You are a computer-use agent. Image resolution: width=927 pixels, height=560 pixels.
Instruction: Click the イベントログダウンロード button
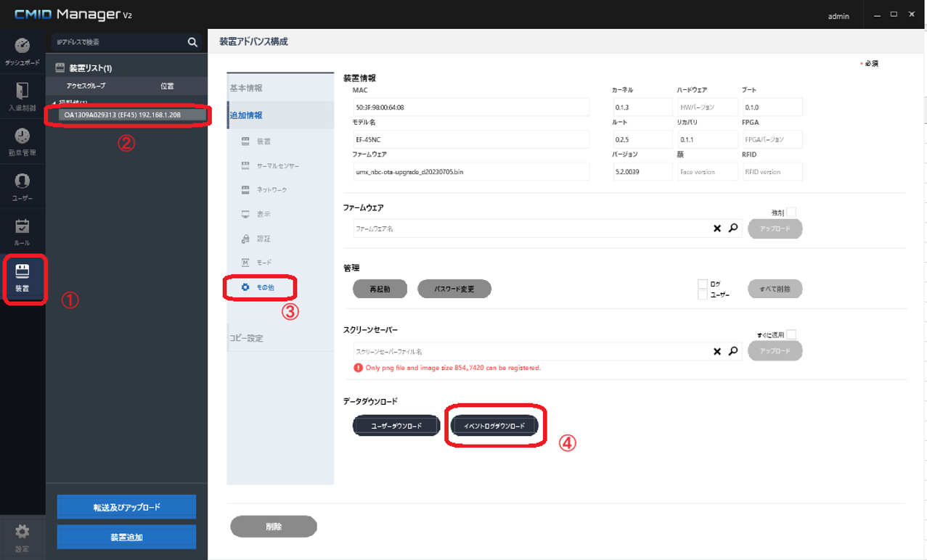[x=494, y=426]
